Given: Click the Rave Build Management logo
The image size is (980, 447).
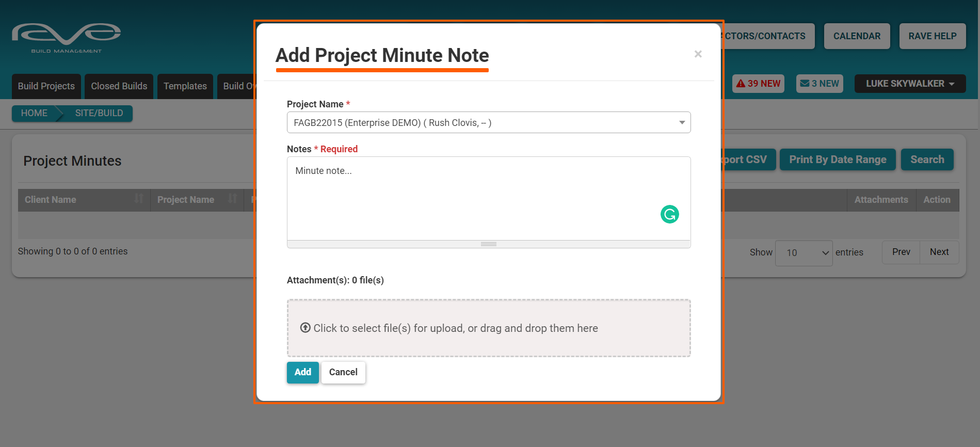Looking at the screenshot, I should tap(67, 38).
